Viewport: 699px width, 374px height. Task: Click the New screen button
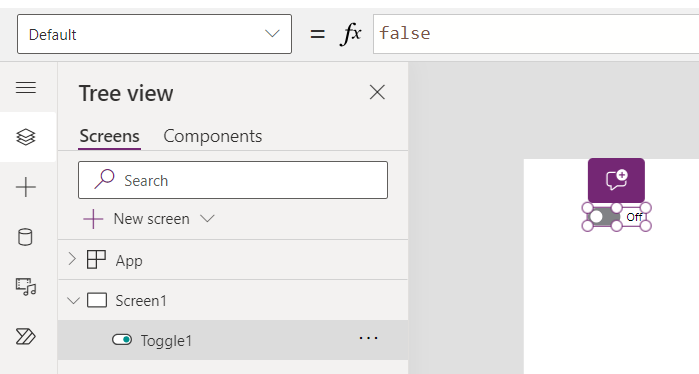pos(136,219)
